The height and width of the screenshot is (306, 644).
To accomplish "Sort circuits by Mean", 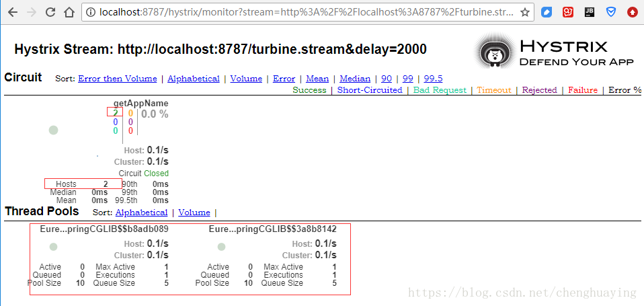I will [x=317, y=79].
